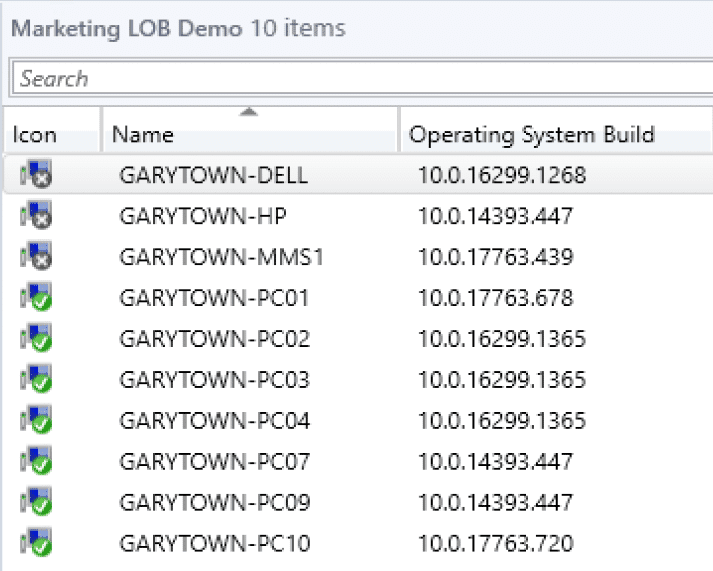Click the Icon column header

pyautogui.click(x=34, y=135)
